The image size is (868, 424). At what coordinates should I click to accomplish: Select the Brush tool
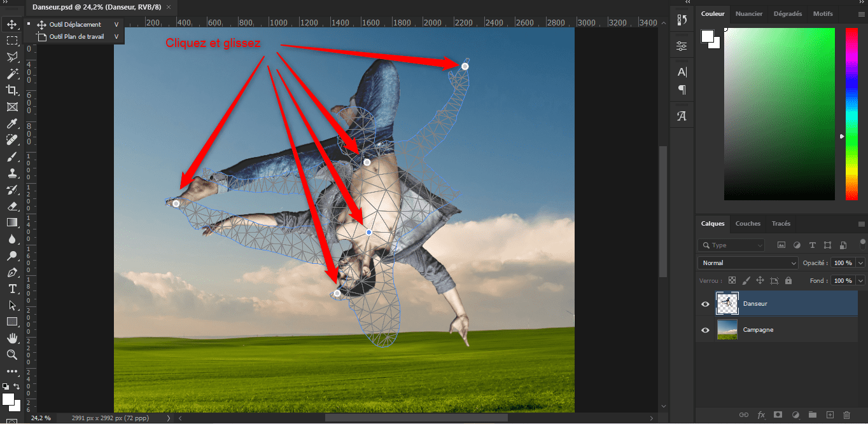coord(11,156)
